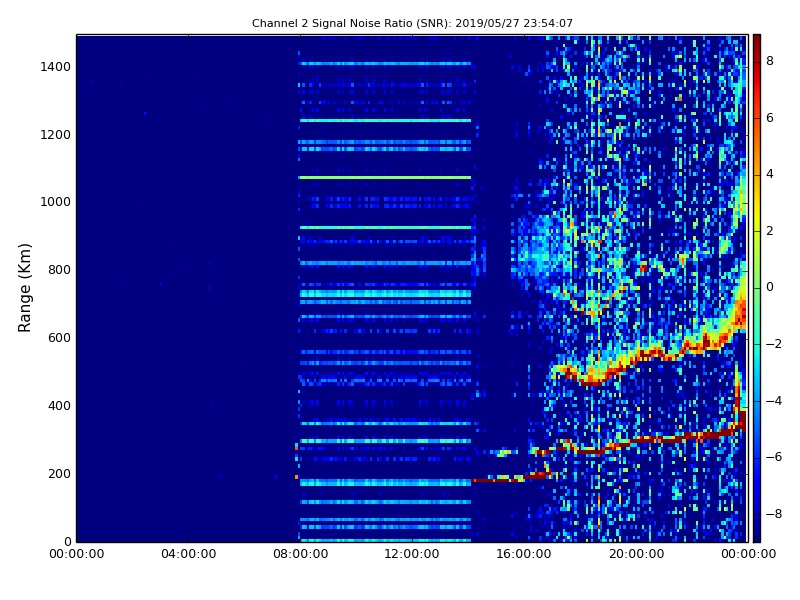Viewport: 800px width, 600px height.
Task: Click the 400 tick label on the range axis
Action: tap(59, 406)
